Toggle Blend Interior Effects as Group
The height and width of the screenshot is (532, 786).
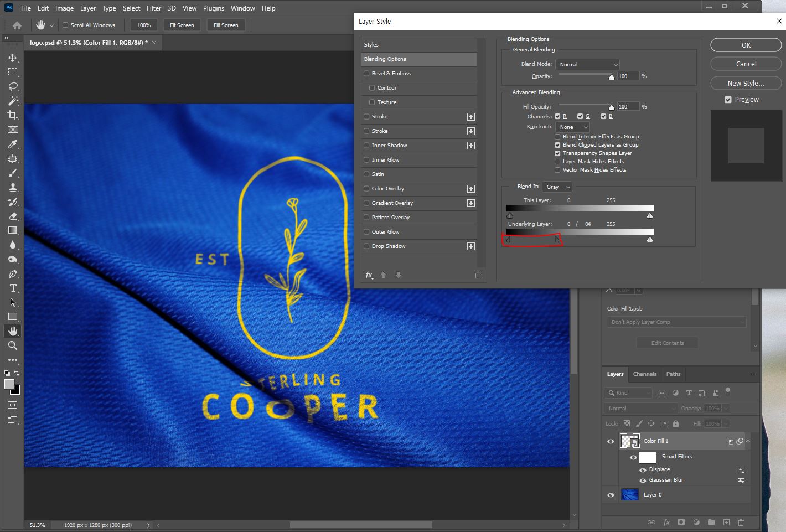tap(557, 137)
